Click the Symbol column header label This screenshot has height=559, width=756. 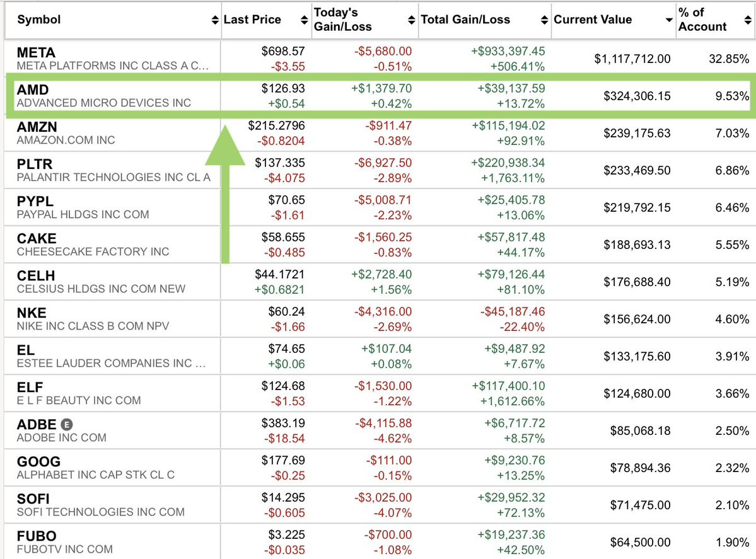click(x=39, y=20)
